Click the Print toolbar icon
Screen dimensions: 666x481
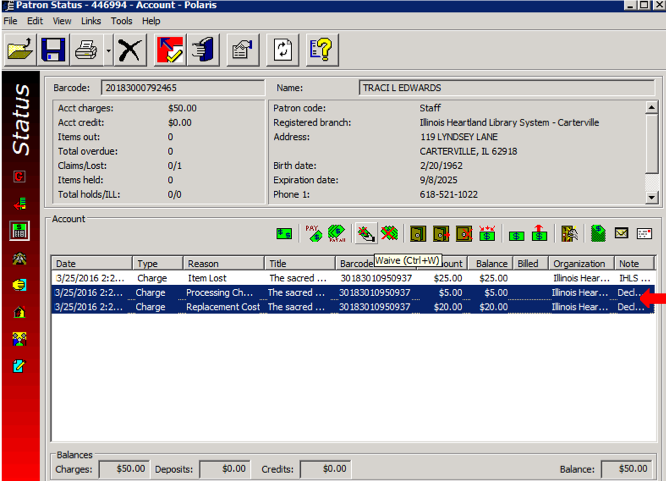[x=86, y=50]
